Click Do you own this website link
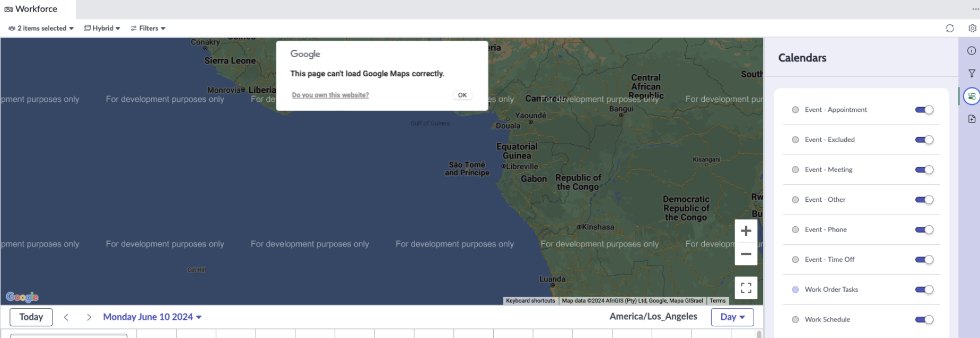Image resolution: width=980 pixels, height=338 pixels. [330, 95]
